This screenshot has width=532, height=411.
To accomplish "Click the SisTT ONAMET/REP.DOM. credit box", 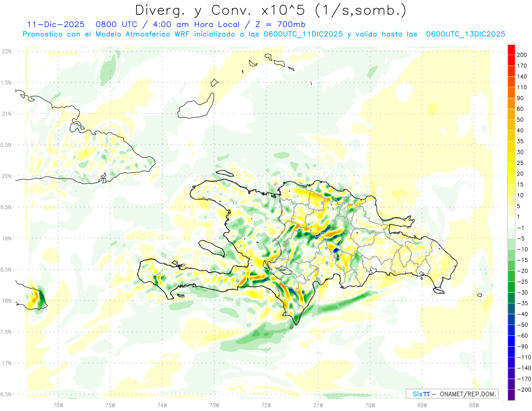I will tap(452, 394).
